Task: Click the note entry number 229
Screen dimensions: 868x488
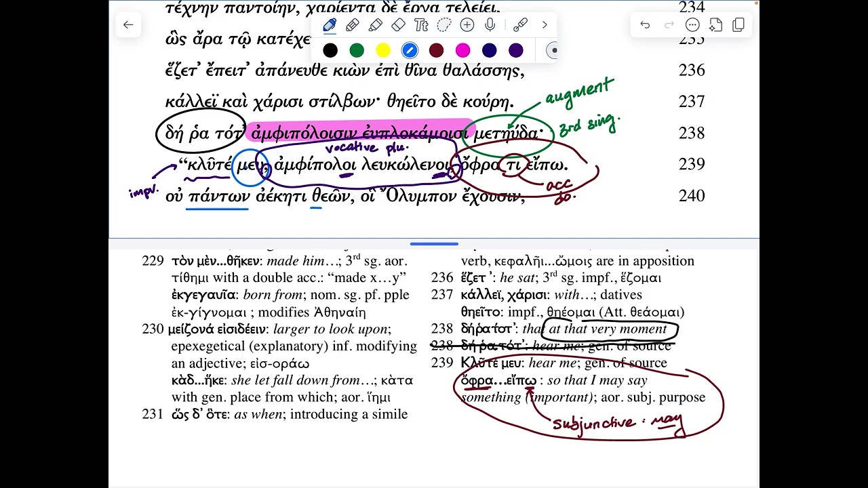Action: pos(153,260)
